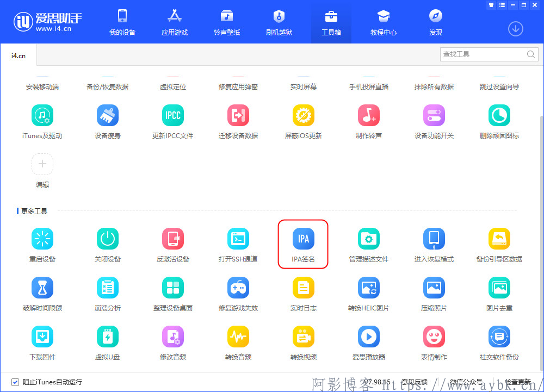Screen dimensions: 544x392
Task: Open 转换HEIC图片 tool
Action: pyautogui.click(x=368, y=288)
